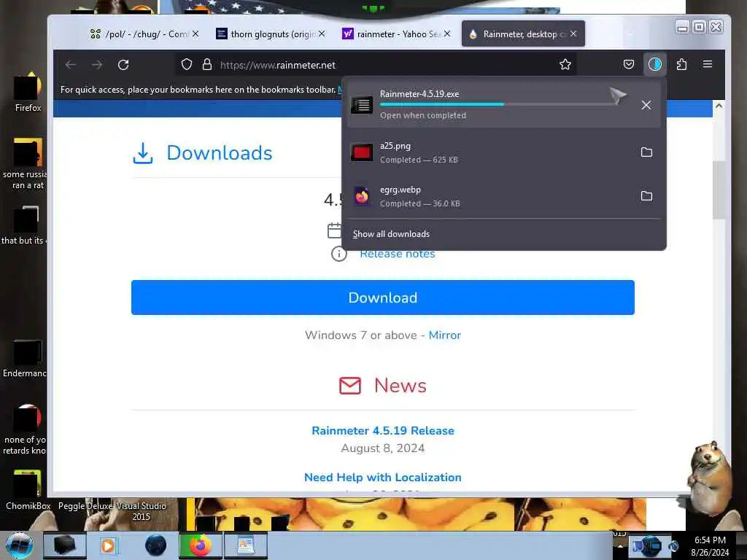
Task: Click the blue Download button
Action: (x=382, y=297)
